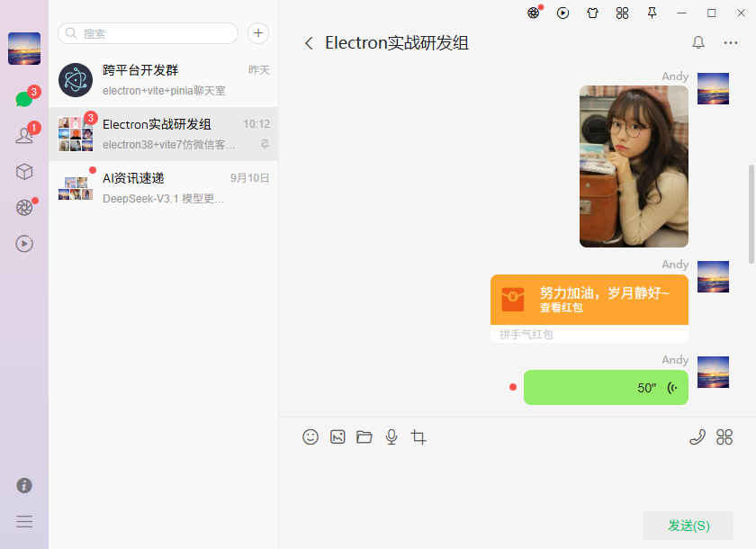756x549 pixels.
Task: Attach a file via folder icon
Action: tap(364, 437)
